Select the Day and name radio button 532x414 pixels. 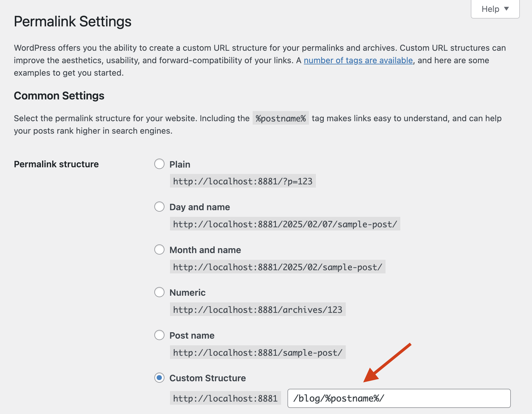coord(159,207)
